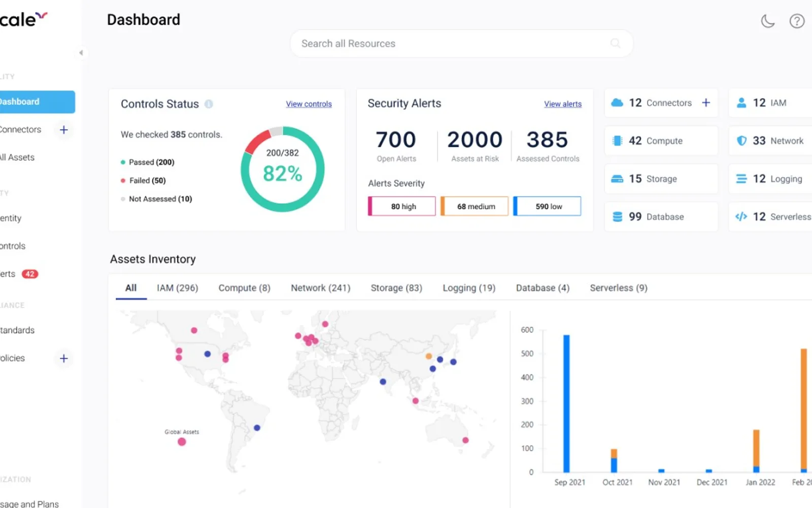The image size is (812, 508).
Task: Click the Jan 2022 bar in chart
Action: pos(756,451)
